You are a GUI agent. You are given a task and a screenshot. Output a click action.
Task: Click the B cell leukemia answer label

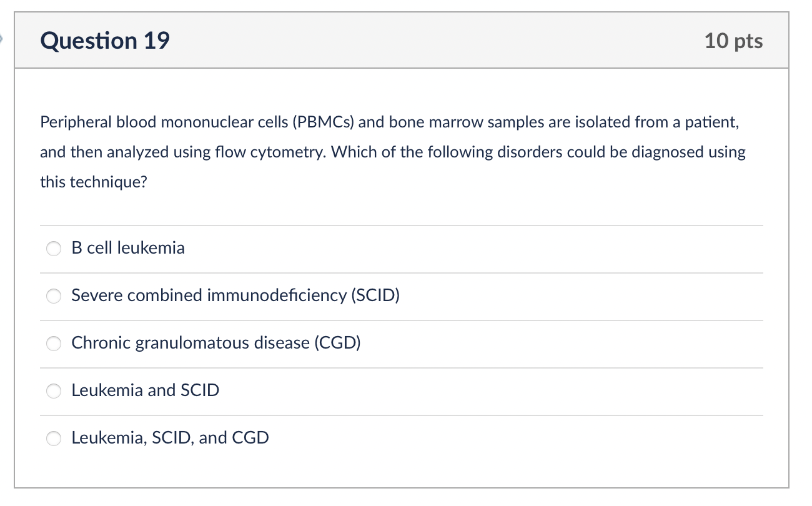pyautogui.click(x=128, y=248)
